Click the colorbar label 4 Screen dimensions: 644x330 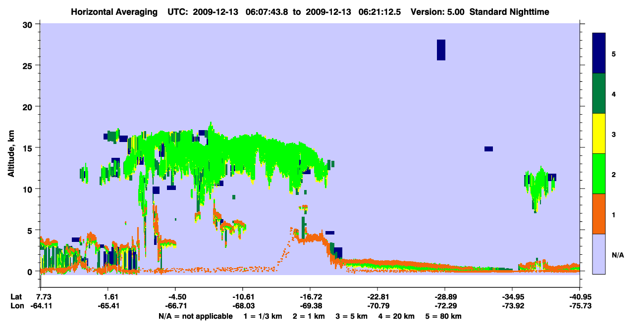(x=613, y=94)
